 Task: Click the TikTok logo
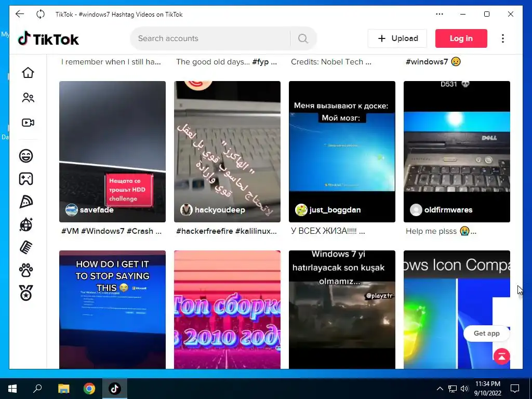pyautogui.click(x=48, y=38)
